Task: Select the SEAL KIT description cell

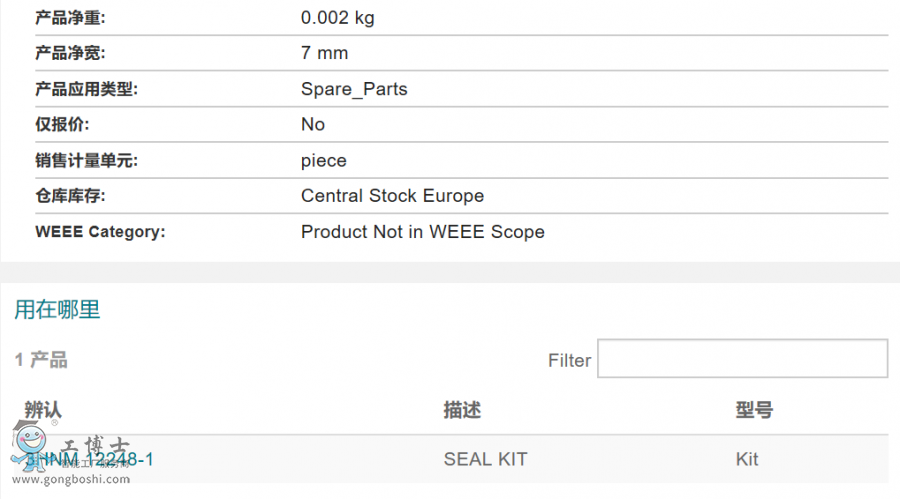Action: pos(485,459)
